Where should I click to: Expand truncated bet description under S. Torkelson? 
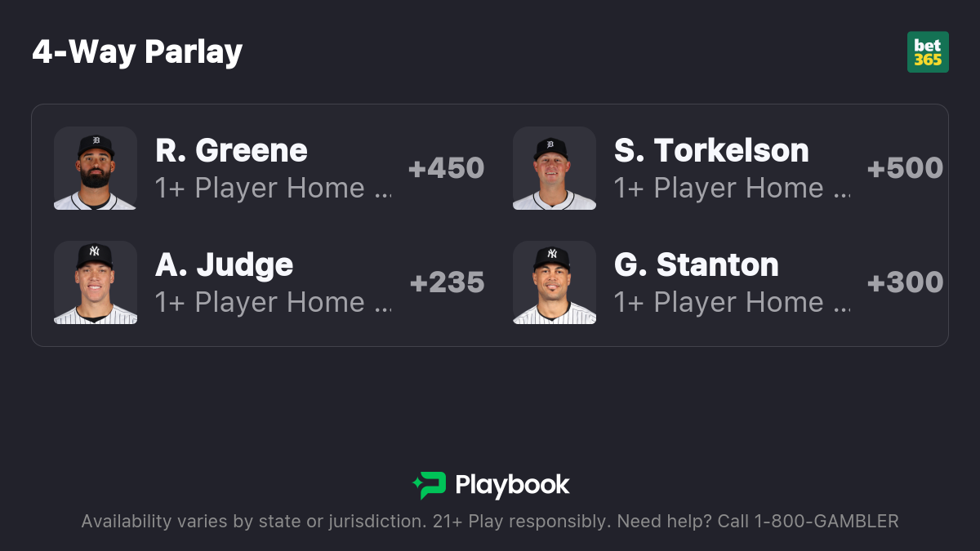732,188
